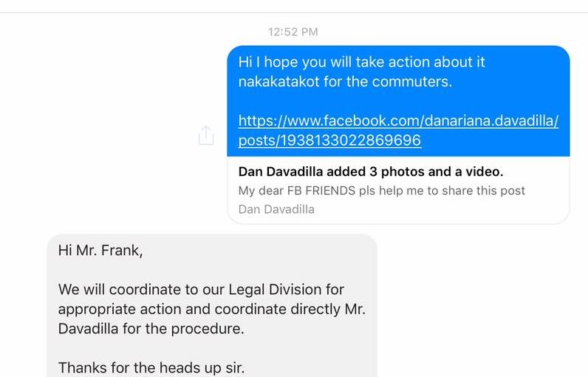The height and width of the screenshot is (377, 588).
Task: Select the 'Thanks for the heads up sir.' text
Action: coord(151,367)
